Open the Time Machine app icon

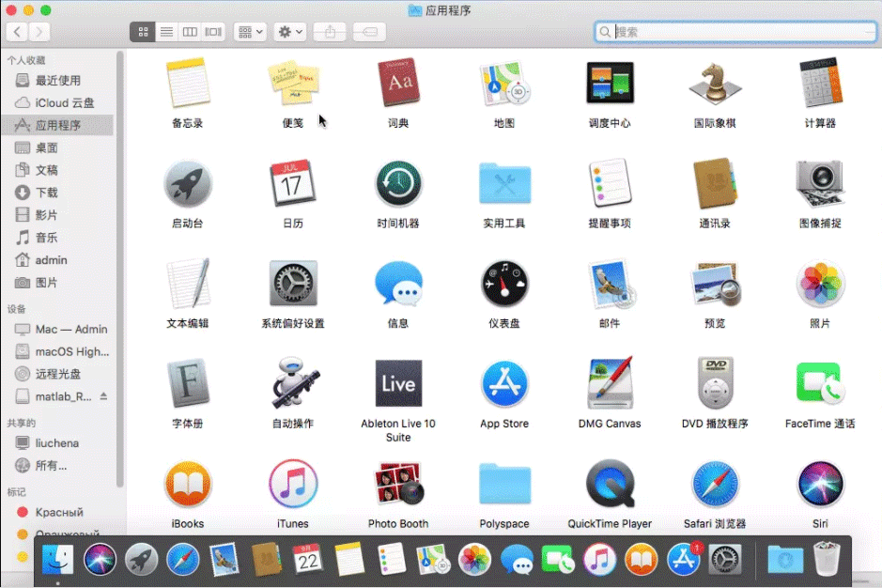click(x=398, y=183)
